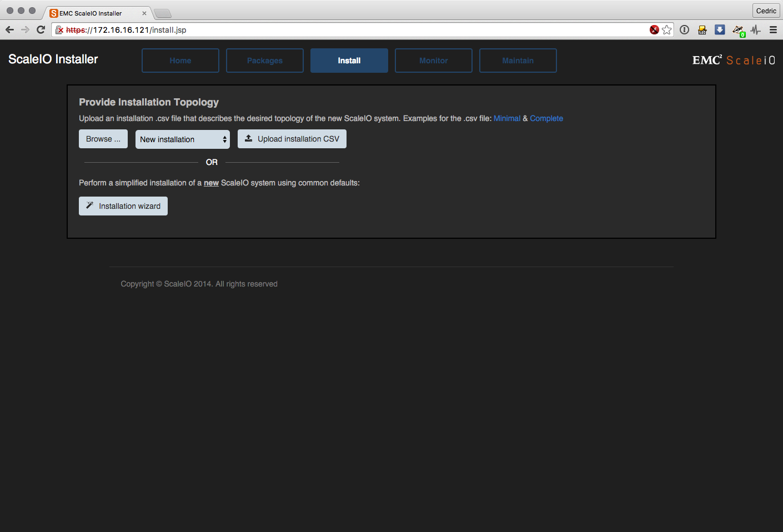The height and width of the screenshot is (532, 783).
Task: Click the browser forward arrow
Action: pos(25,30)
